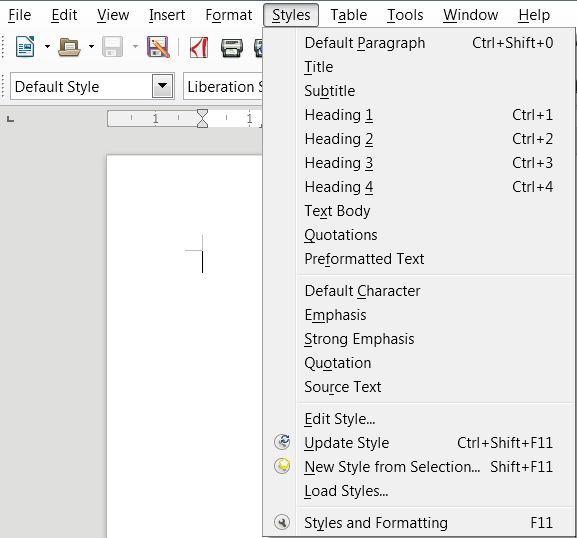This screenshot has height=538, width=577.
Task: Click the Open folder icon
Action: pyautogui.click(x=69, y=47)
